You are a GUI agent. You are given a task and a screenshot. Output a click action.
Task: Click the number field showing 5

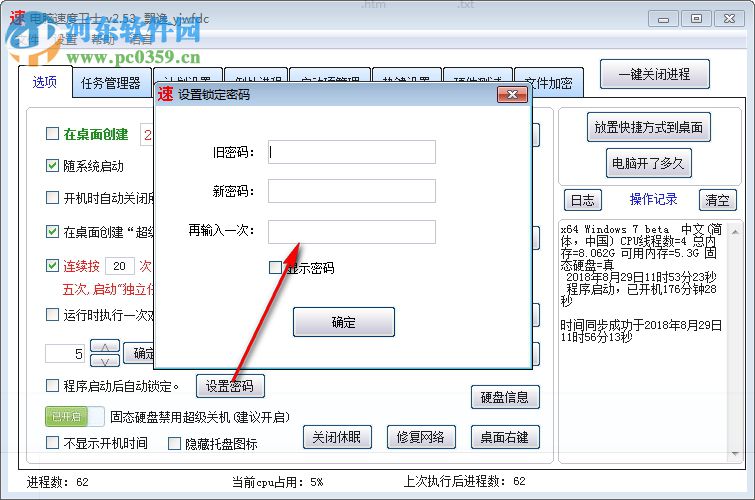[x=65, y=354]
